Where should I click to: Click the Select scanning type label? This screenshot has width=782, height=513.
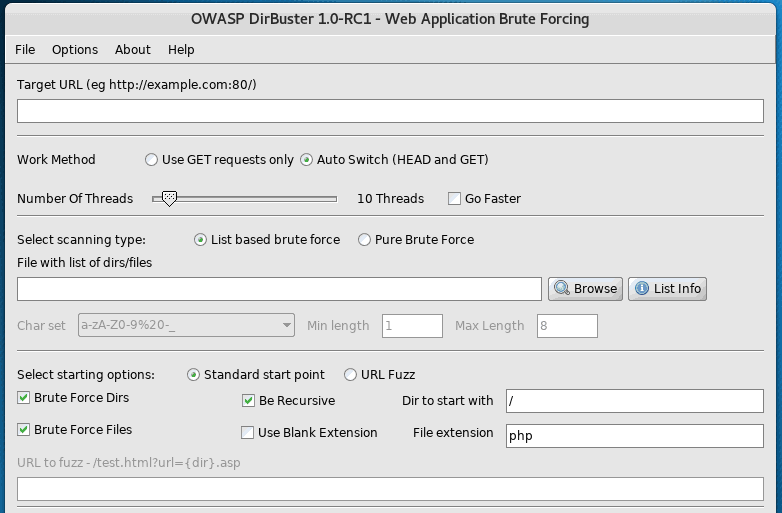click(81, 240)
